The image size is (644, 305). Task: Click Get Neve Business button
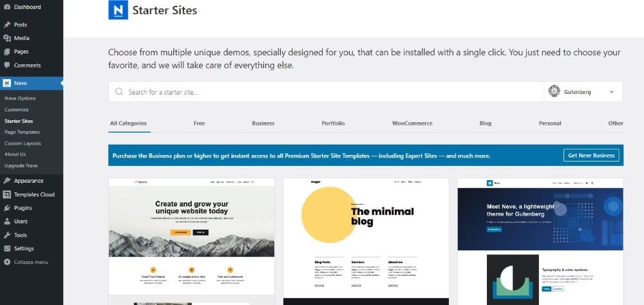(x=591, y=155)
